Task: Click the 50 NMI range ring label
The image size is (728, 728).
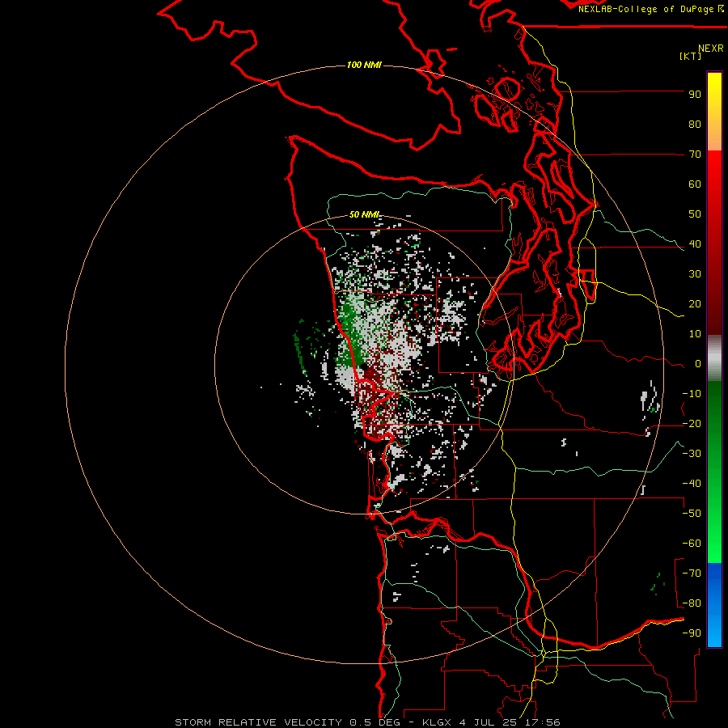Action: 364,214
